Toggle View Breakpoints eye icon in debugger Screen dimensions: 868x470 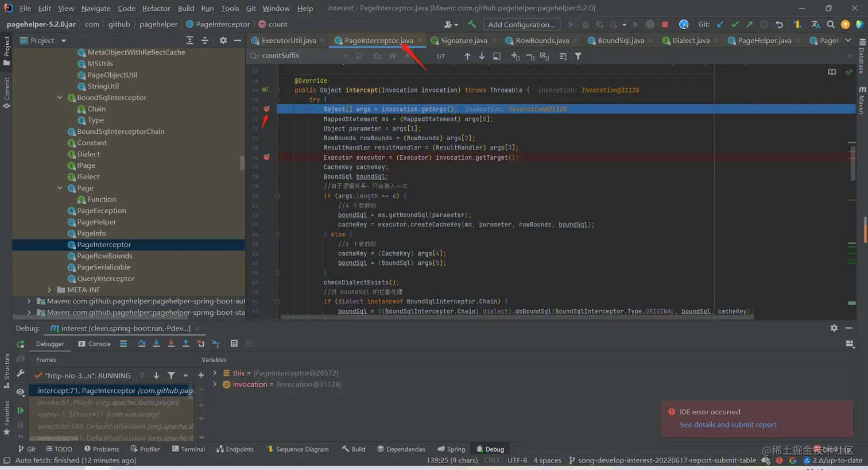[21, 392]
